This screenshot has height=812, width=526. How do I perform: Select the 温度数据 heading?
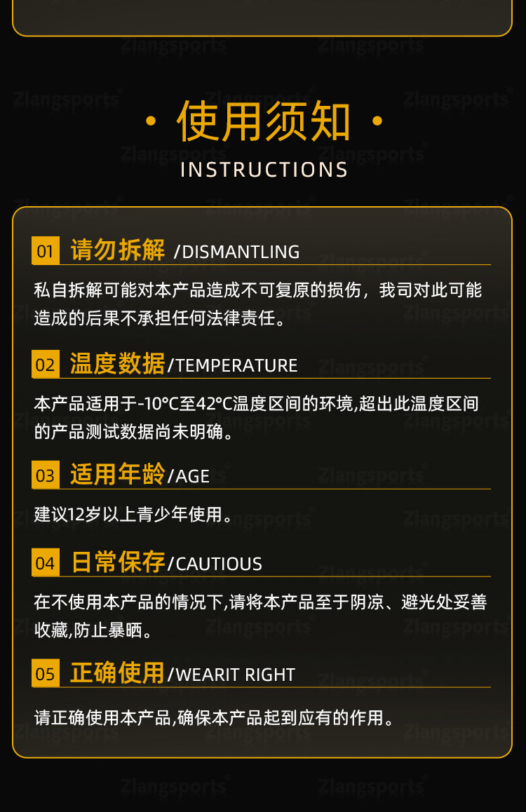118,363
